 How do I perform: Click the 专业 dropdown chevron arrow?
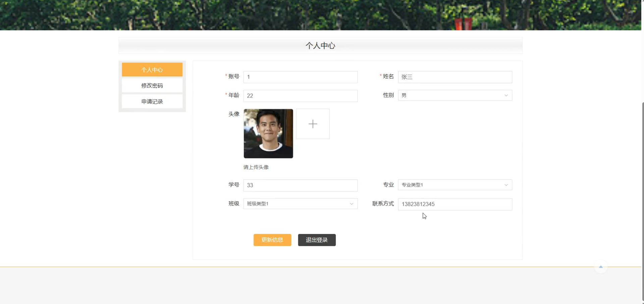[x=506, y=185]
